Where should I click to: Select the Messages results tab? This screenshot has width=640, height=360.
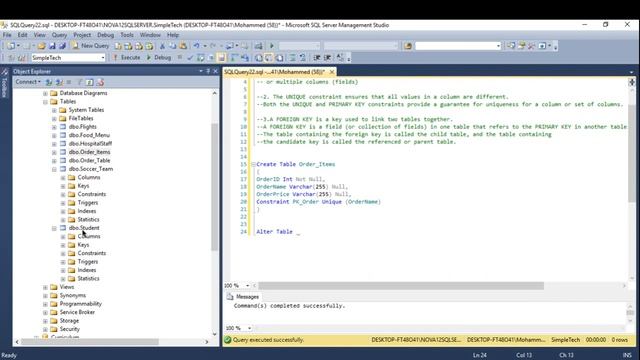coord(244,297)
